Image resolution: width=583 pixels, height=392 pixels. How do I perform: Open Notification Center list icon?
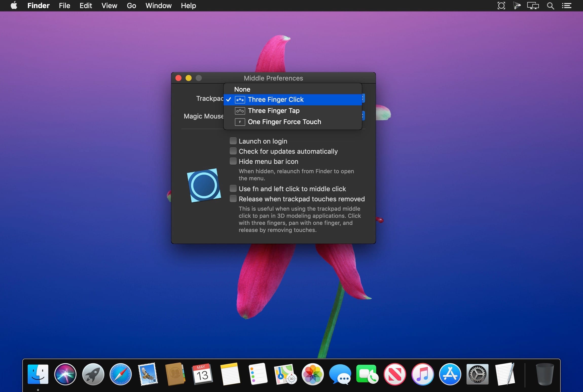point(567,6)
